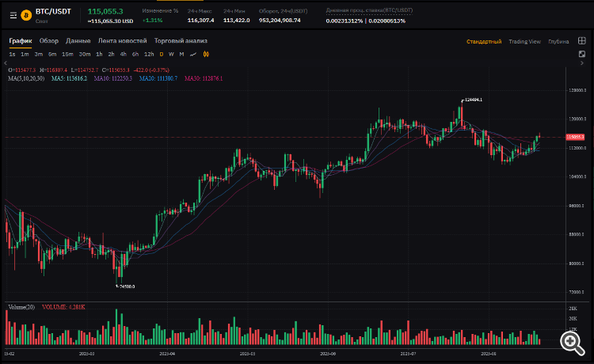The width and height of the screenshot is (594, 364).
Task: Expand chart to fullscreen icon
Action: [x=581, y=54]
